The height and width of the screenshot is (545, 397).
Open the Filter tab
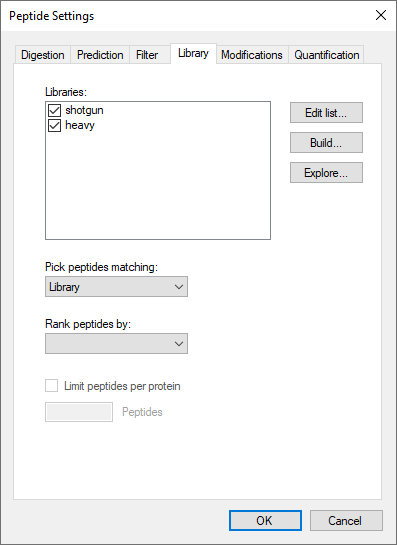(147, 55)
